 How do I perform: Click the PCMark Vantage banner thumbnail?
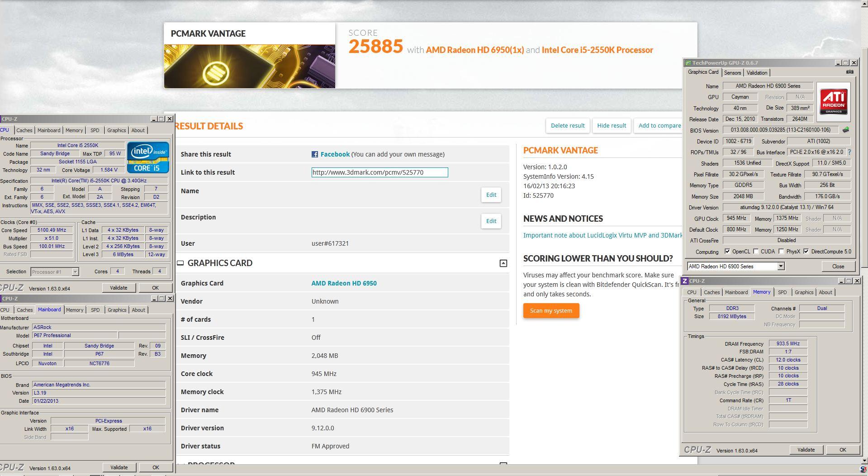tap(249, 66)
